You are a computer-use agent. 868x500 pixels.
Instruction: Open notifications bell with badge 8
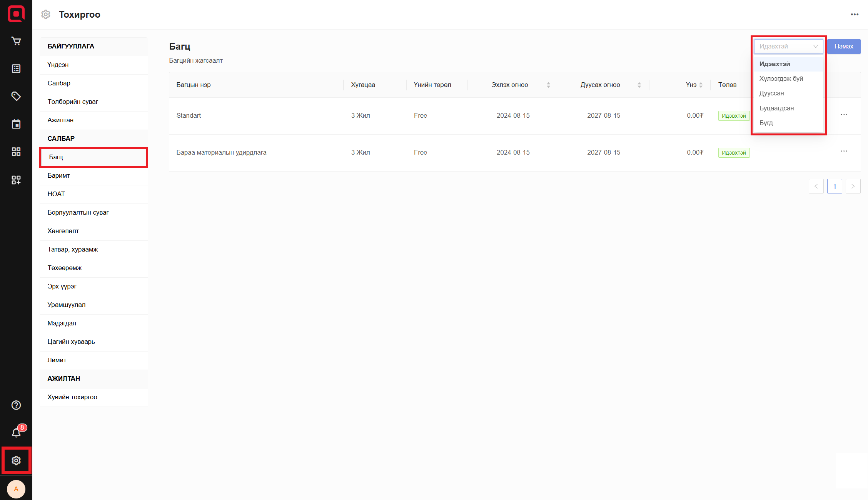click(16, 433)
